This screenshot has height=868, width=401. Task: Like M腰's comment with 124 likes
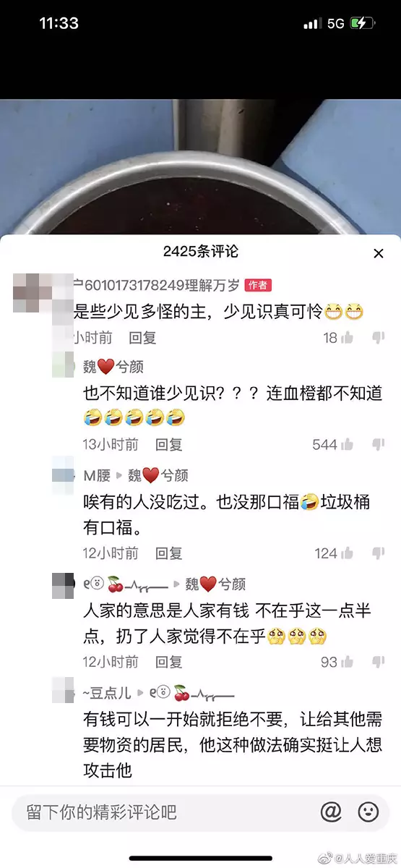click(348, 553)
